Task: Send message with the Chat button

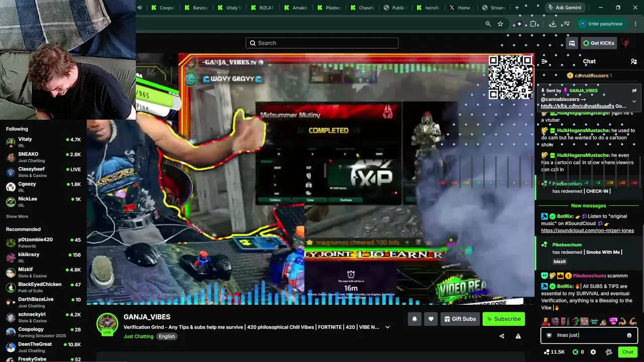Action: (627, 352)
